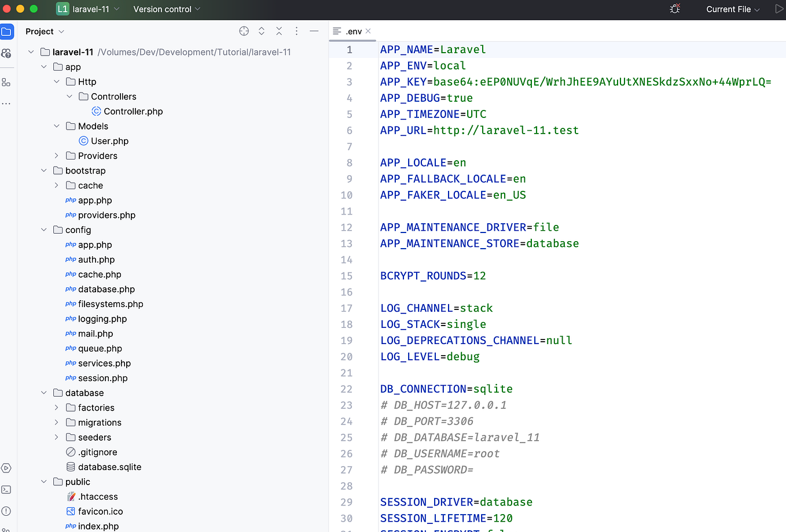Image resolution: width=786 pixels, height=532 pixels.
Task: Hide the Project panel with the minus button
Action: [314, 31]
